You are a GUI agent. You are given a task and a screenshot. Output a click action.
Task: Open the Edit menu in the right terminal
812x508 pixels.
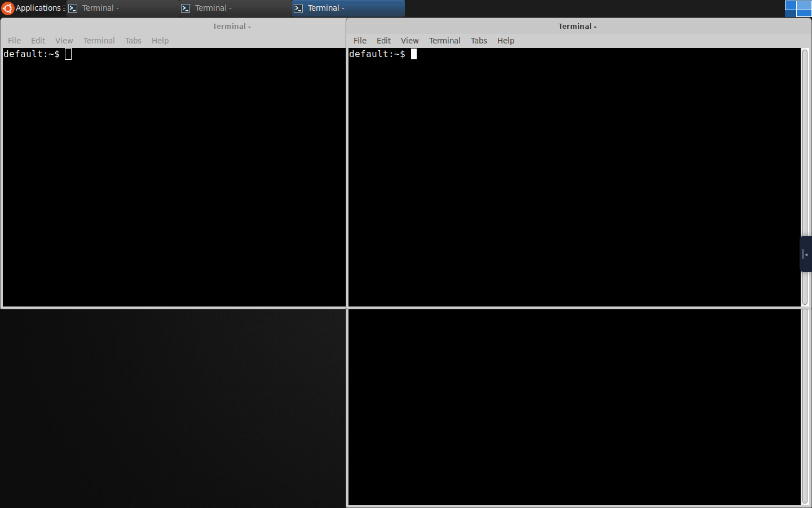click(383, 41)
